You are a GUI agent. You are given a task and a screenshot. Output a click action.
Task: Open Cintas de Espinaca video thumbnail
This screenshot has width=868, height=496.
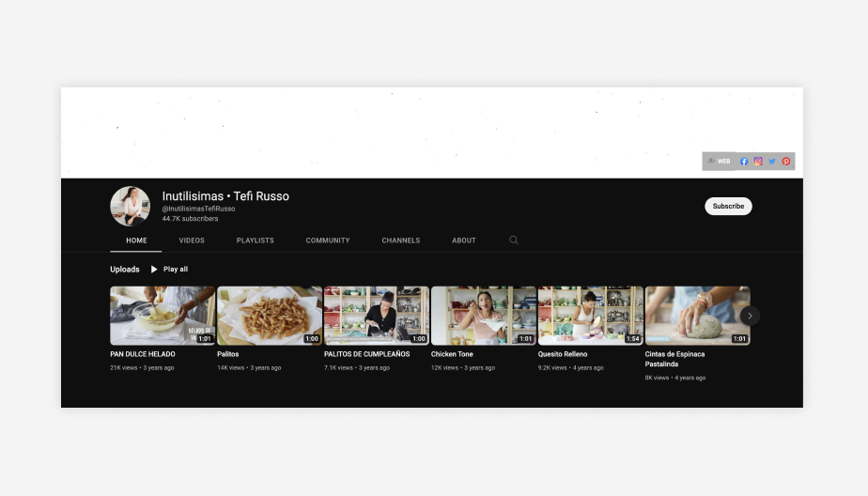point(697,316)
